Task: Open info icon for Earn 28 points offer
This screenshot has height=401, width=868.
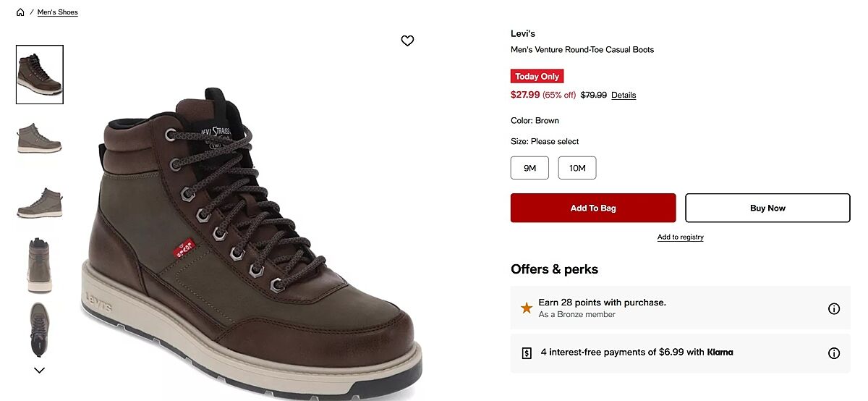Action: coord(833,308)
